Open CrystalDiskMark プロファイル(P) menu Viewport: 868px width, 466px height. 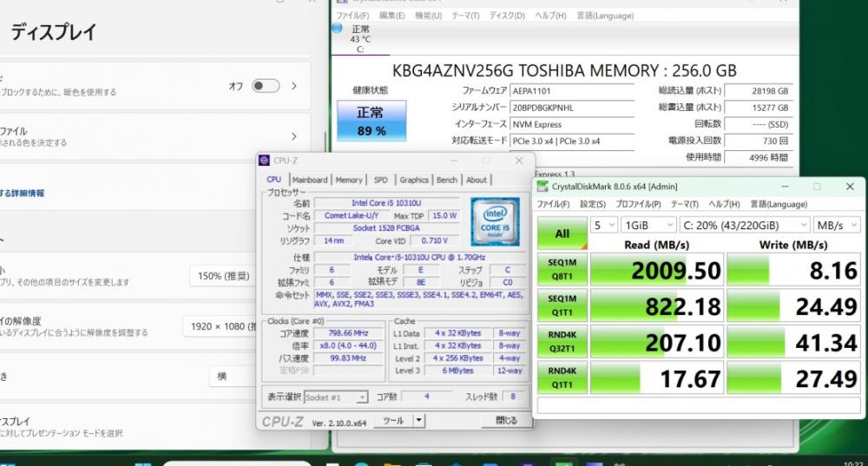638,204
